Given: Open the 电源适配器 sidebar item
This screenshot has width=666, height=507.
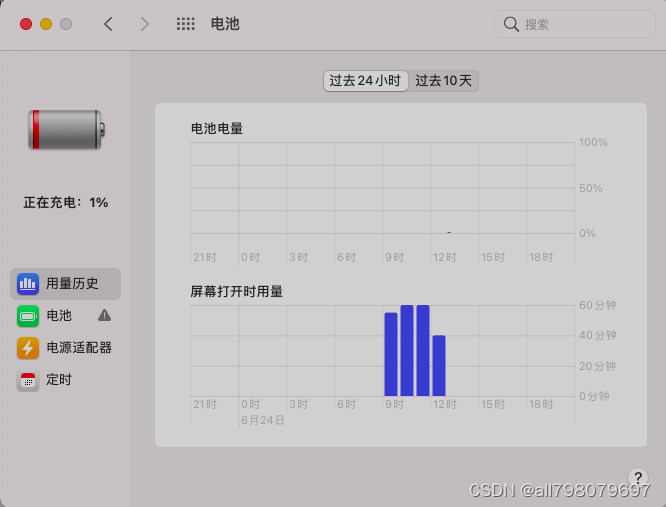Looking at the screenshot, I should pos(65,348).
